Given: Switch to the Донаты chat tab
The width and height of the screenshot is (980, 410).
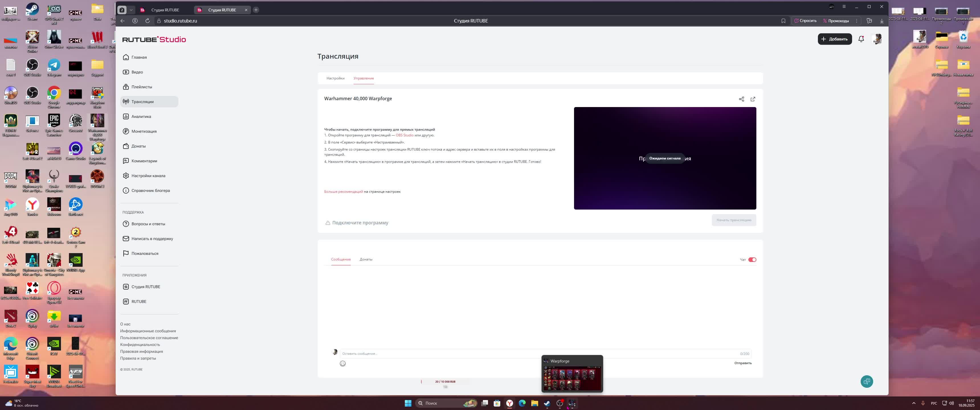Looking at the screenshot, I should 366,259.
